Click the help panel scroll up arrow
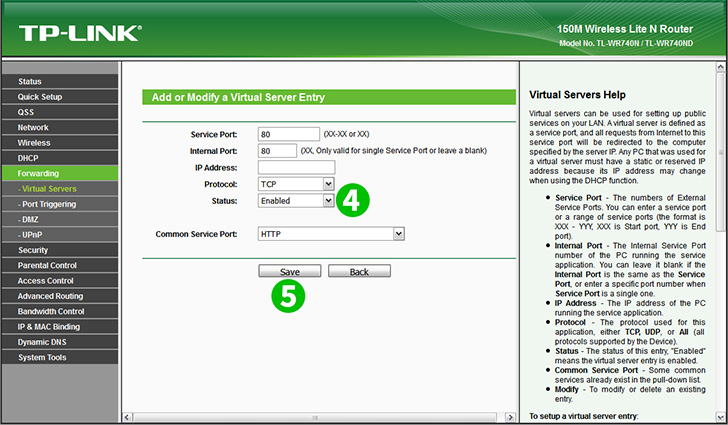This screenshot has height=425, width=728. click(x=721, y=67)
